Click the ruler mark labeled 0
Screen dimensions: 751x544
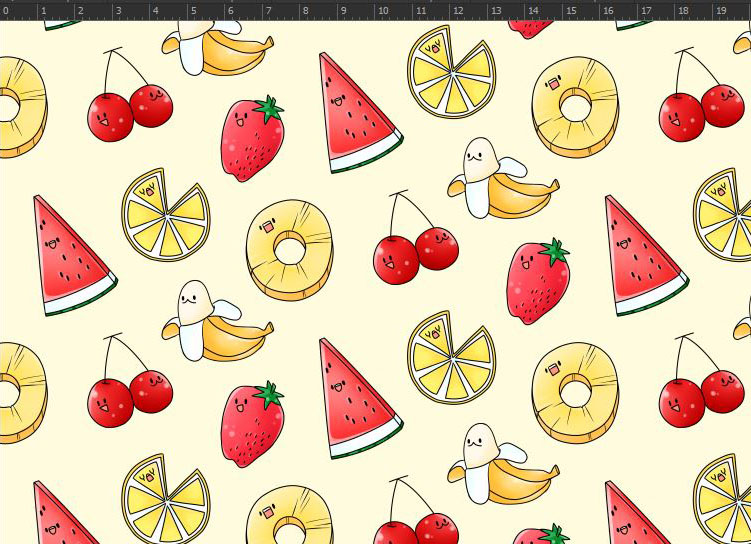tap(5, 11)
